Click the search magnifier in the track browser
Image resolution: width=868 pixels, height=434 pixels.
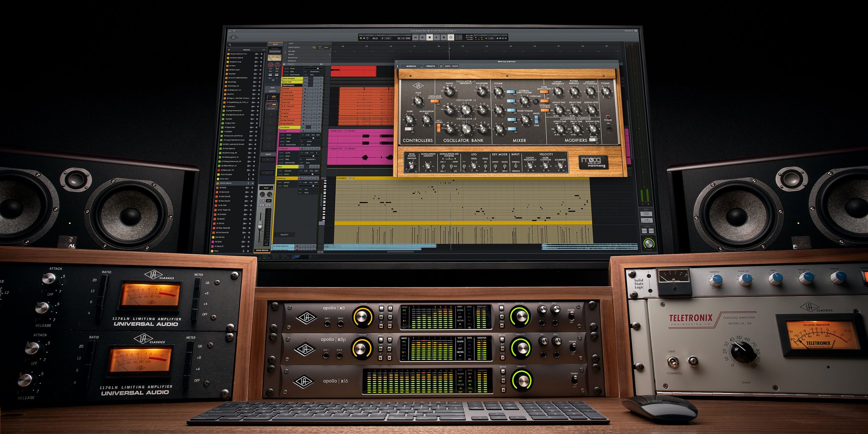tap(230, 45)
